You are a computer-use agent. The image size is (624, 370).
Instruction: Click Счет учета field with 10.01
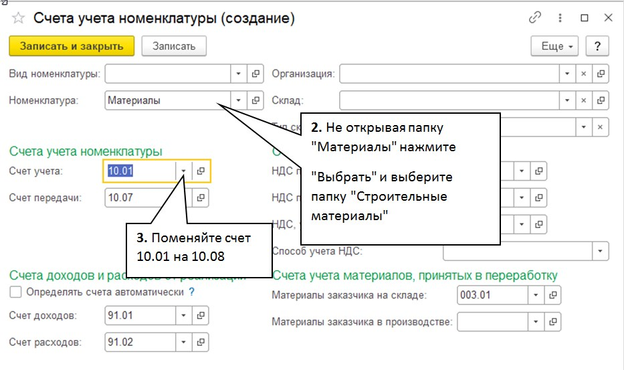tap(140, 171)
